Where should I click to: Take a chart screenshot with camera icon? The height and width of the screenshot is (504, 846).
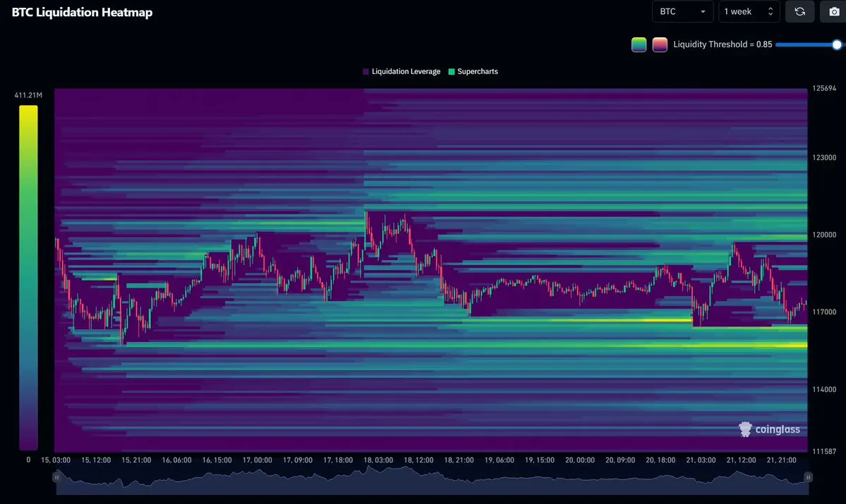tap(833, 11)
